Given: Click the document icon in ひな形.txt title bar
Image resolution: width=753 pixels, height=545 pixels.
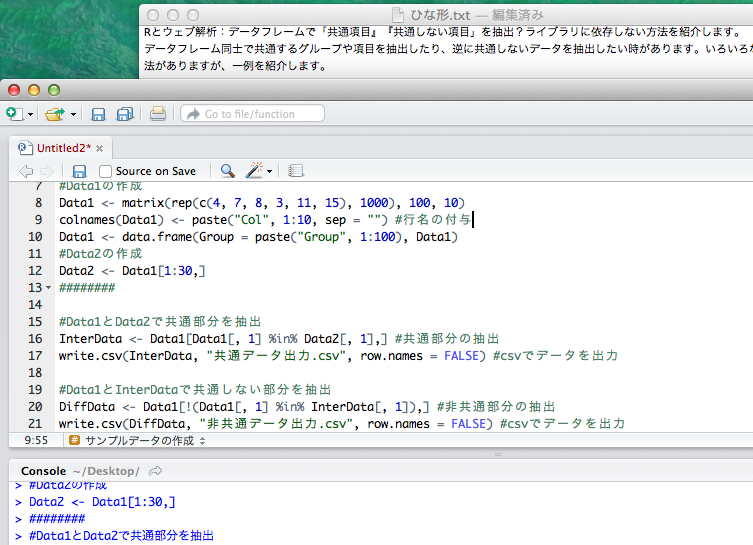Looking at the screenshot, I should pos(398,15).
